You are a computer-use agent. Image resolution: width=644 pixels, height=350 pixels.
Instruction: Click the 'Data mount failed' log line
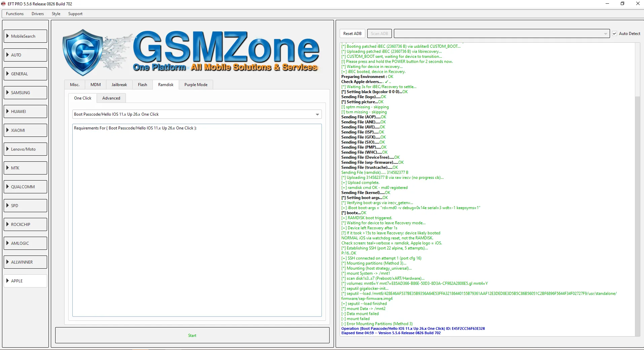[360, 314]
